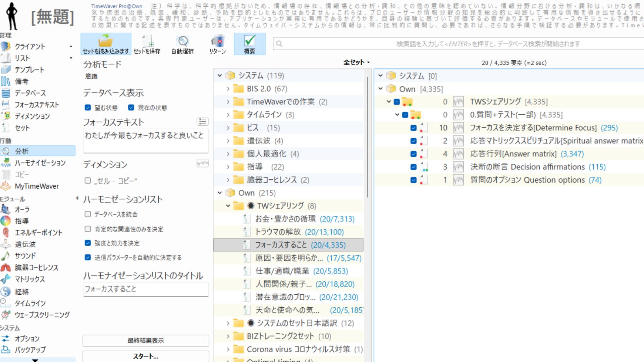This screenshot has height=362, width=644.
Task: Open MyTimeWaver in the sidebar
Action: tap(36, 186)
